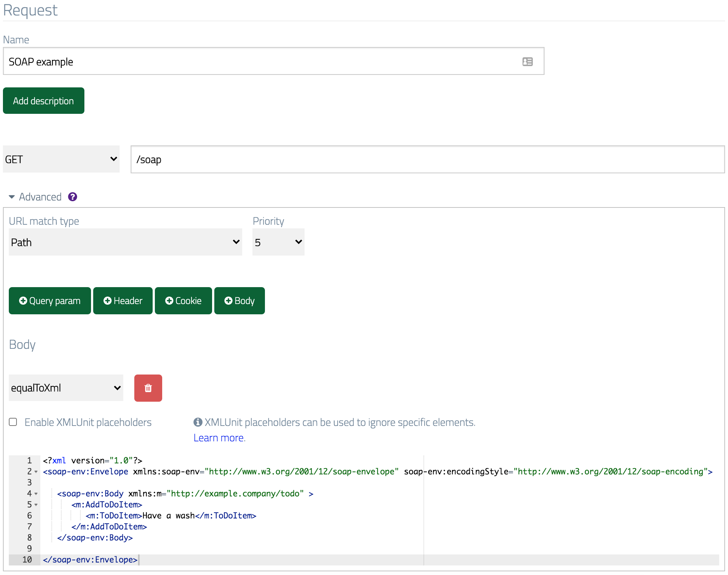
Task: Click the contact card icon in Name field
Action: click(x=528, y=62)
